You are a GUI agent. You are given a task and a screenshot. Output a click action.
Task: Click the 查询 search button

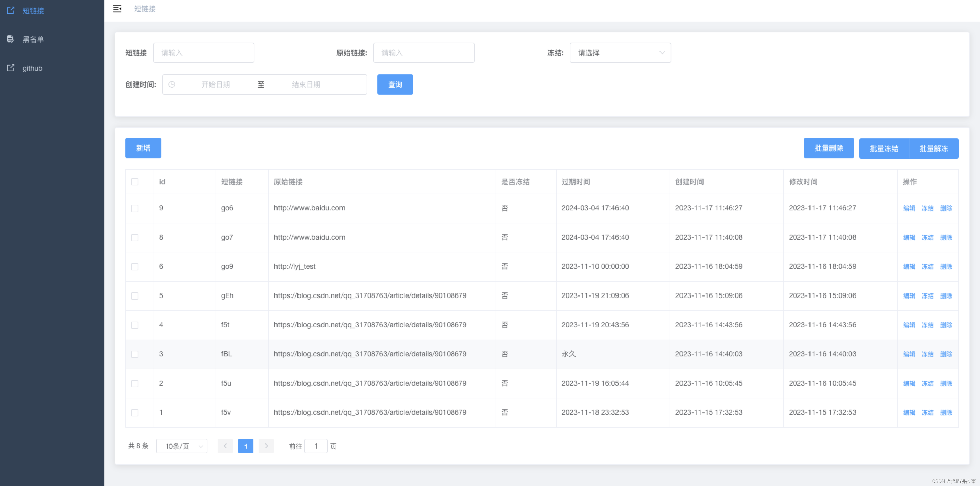click(395, 84)
